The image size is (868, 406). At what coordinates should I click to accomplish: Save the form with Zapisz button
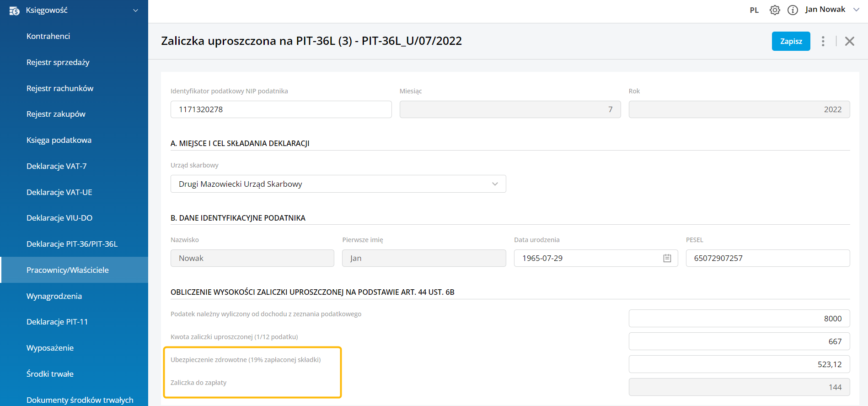pos(791,41)
